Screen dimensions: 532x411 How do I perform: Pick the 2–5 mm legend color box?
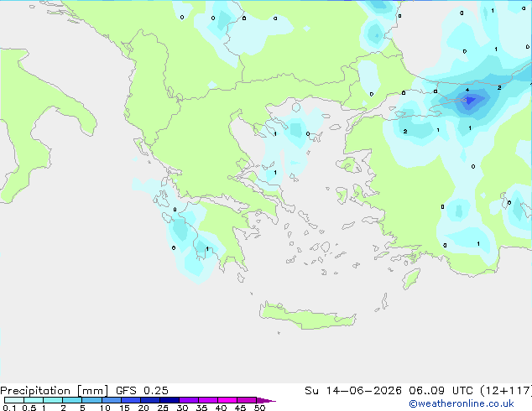72,400
